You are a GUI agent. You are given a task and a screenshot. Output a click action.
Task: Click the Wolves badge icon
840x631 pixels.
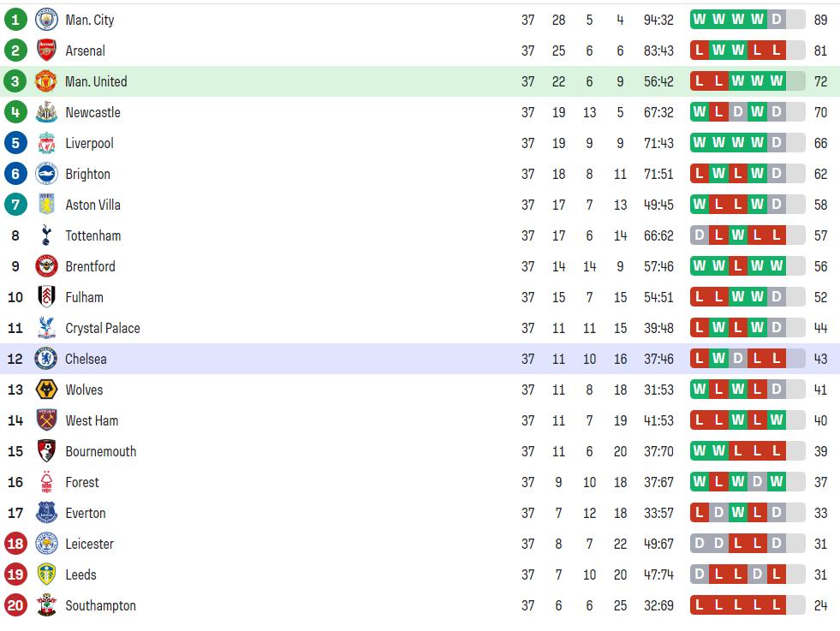click(46, 390)
